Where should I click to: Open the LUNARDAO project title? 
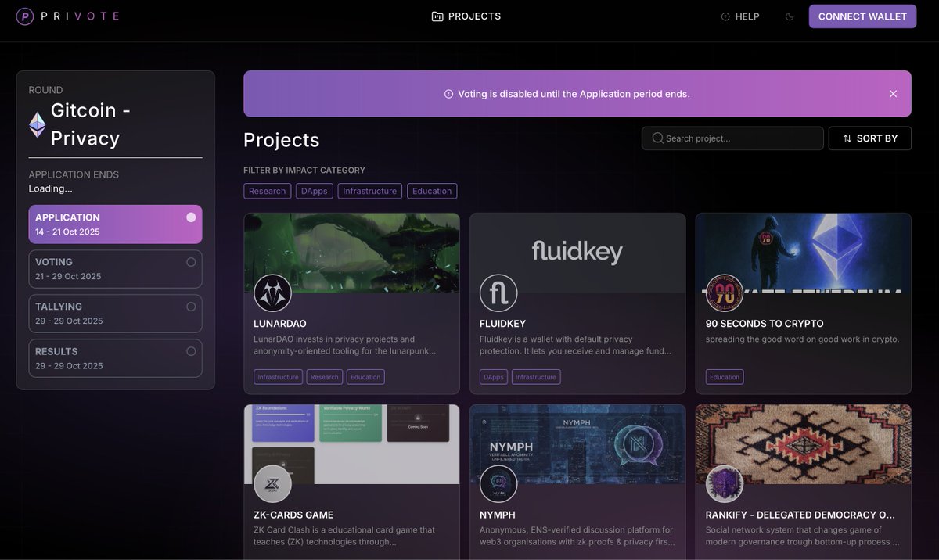click(x=280, y=324)
